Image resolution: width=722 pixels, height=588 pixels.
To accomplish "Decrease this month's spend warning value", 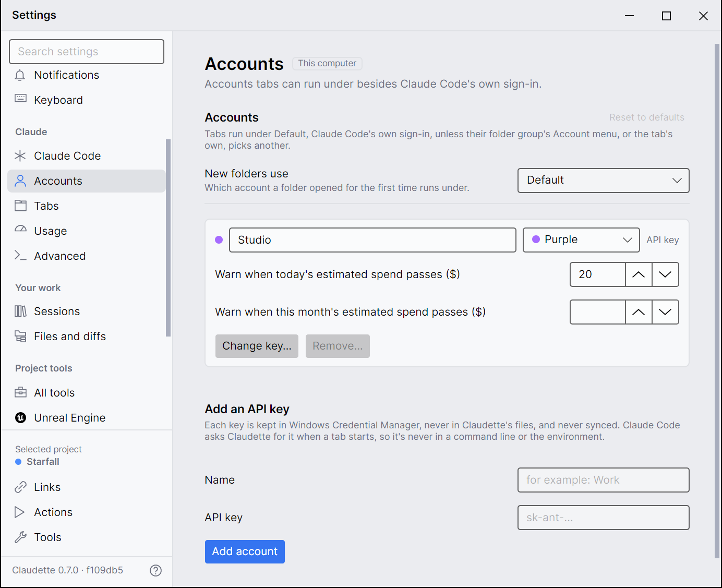I will [x=665, y=312].
